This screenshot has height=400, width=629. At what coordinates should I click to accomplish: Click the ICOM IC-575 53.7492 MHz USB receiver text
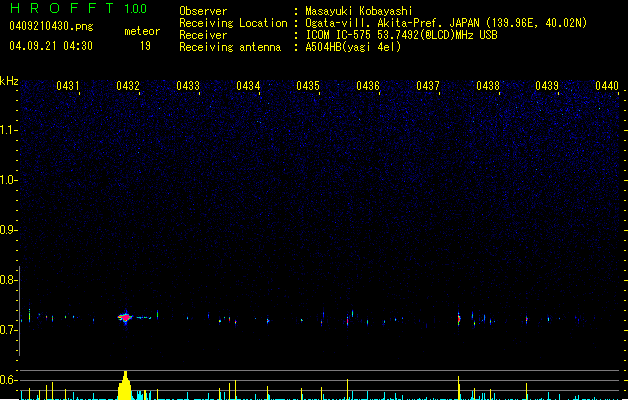[401, 35]
